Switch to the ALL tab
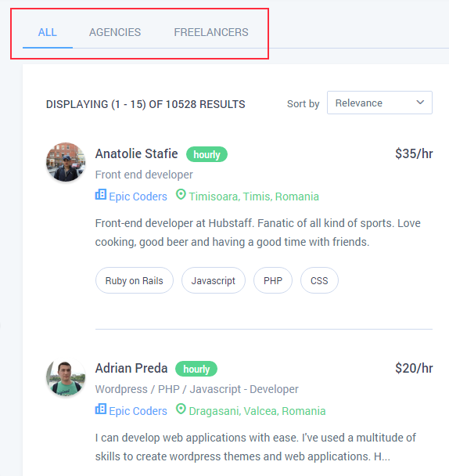This screenshot has height=476, width=449. click(x=48, y=32)
